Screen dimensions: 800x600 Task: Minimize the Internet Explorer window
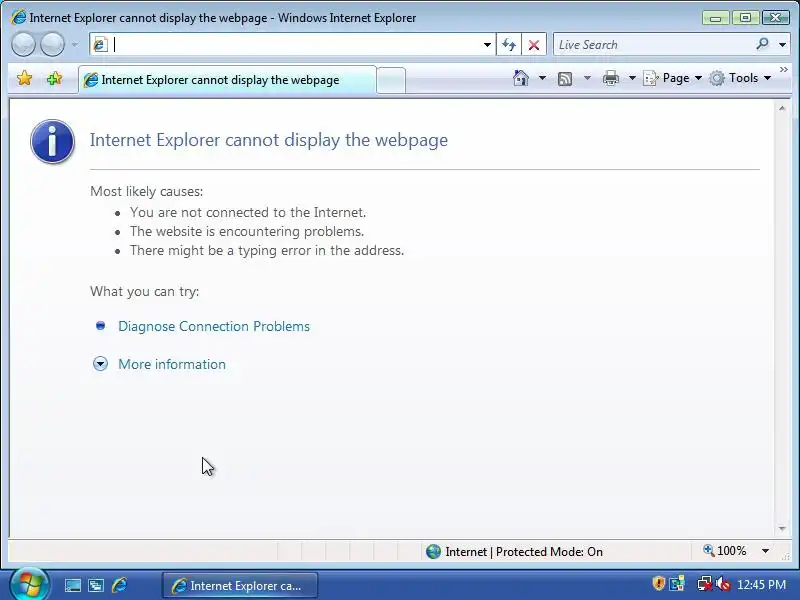[x=715, y=18]
